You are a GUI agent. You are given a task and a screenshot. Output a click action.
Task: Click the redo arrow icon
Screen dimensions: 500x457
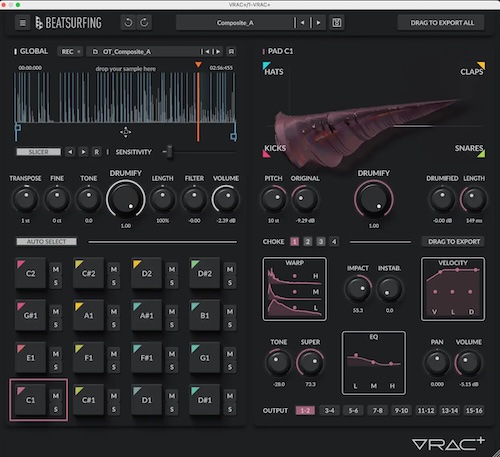coord(144,23)
